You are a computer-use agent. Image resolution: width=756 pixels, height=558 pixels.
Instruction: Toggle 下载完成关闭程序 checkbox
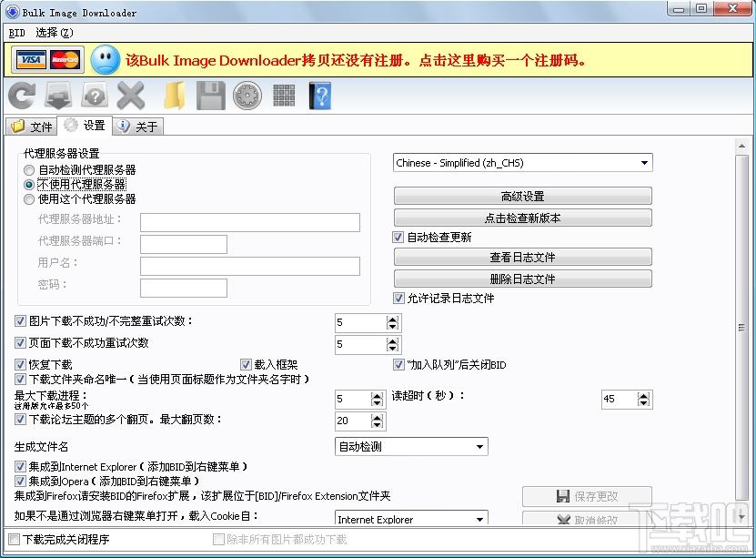pos(15,539)
